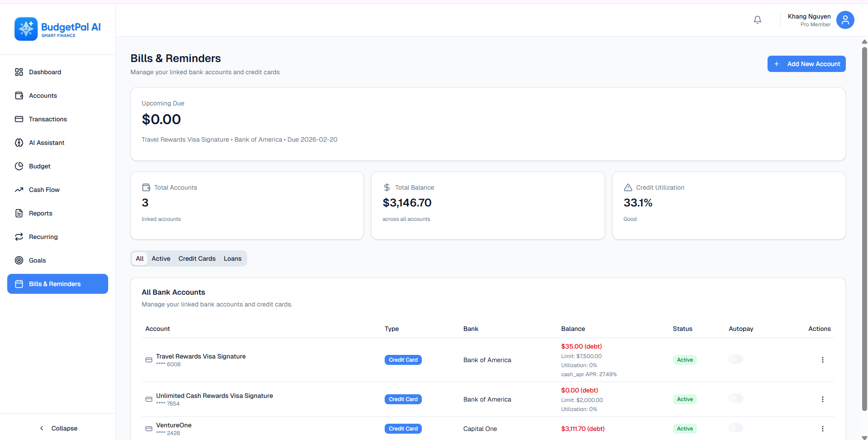Image resolution: width=868 pixels, height=440 pixels.
Task: Select the Loans filter tab
Action: pos(232,258)
